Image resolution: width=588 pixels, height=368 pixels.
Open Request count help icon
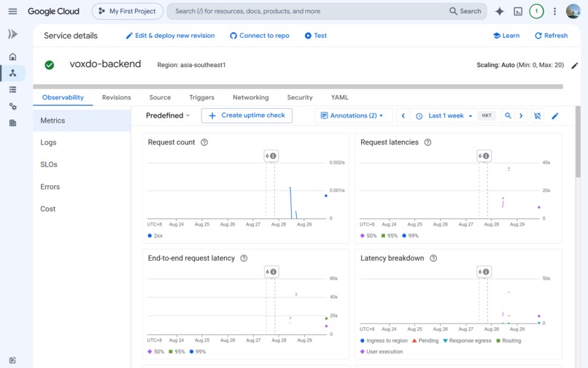(x=204, y=142)
